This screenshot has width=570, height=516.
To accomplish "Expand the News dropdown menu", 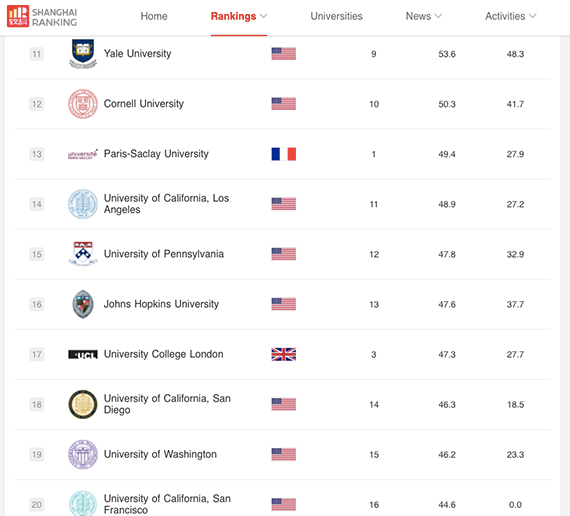I will click(424, 16).
